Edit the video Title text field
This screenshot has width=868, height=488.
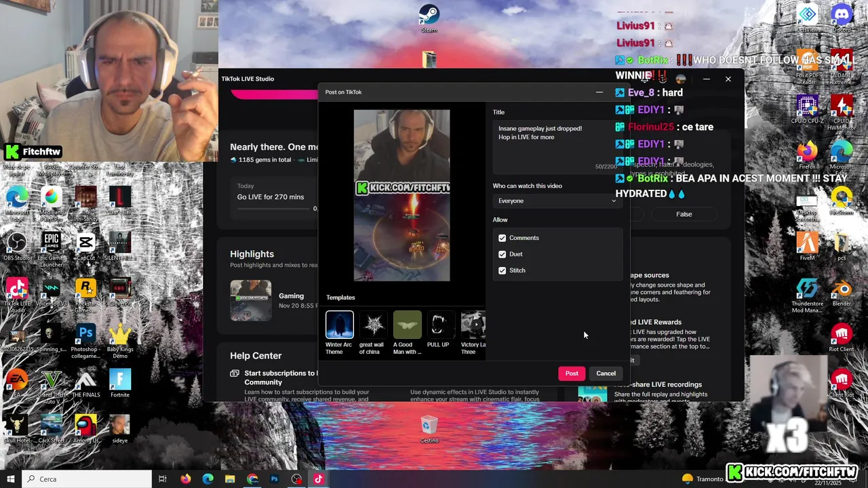[x=557, y=146]
